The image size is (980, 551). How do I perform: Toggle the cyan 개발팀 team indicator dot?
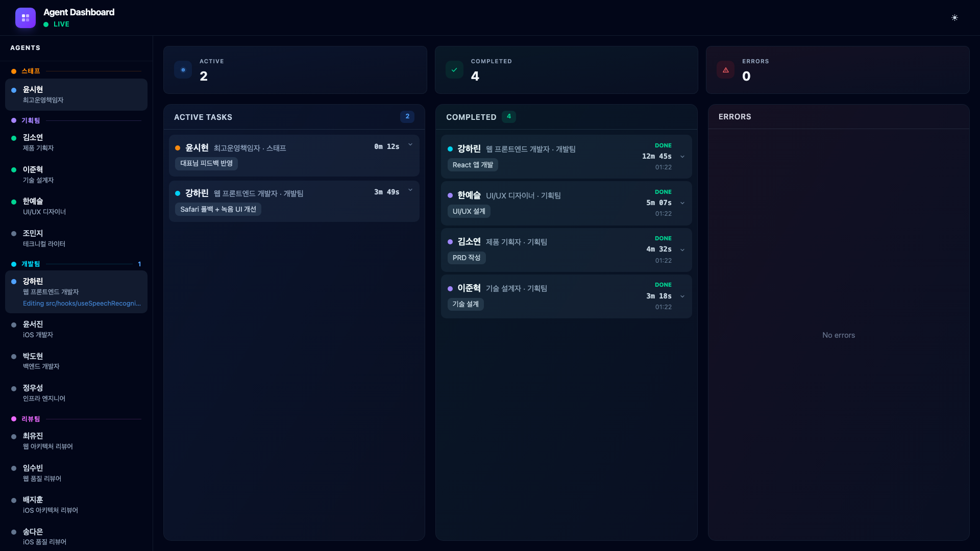click(13, 264)
